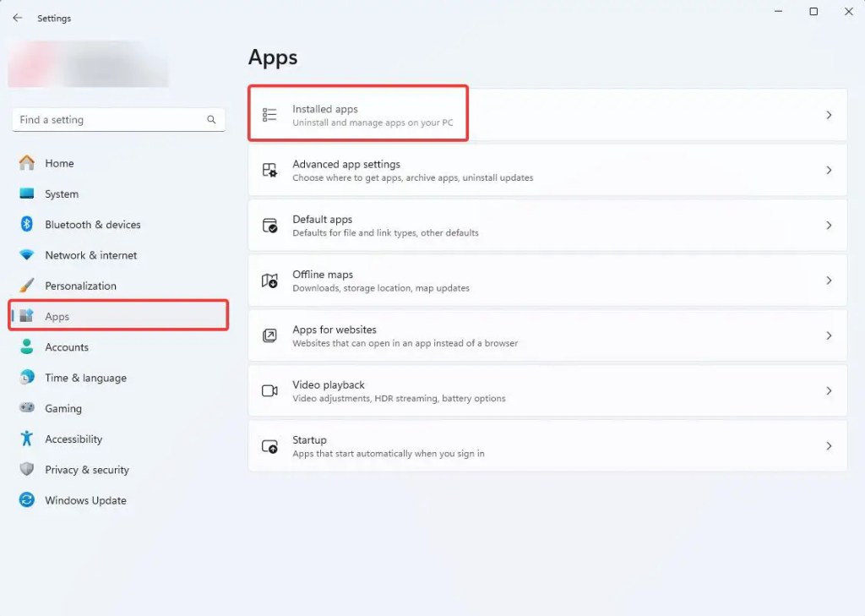
Task: Click the System monitor icon in sidebar
Action: tap(25, 194)
